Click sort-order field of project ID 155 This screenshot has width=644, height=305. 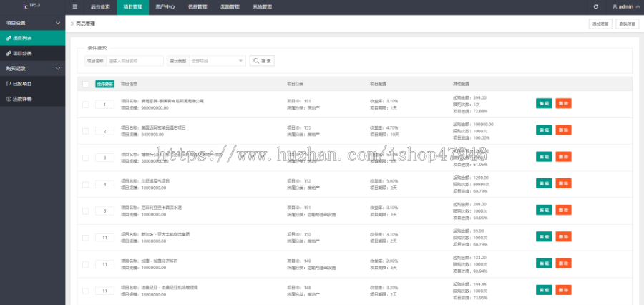[104, 131]
